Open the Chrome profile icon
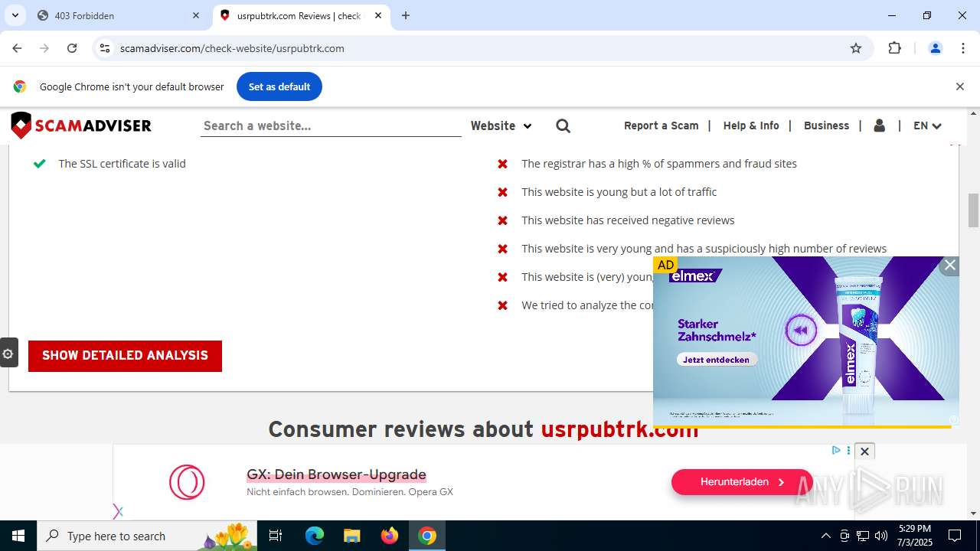The width and height of the screenshot is (980, 551). pyautogui.click(x=936, y=48)
